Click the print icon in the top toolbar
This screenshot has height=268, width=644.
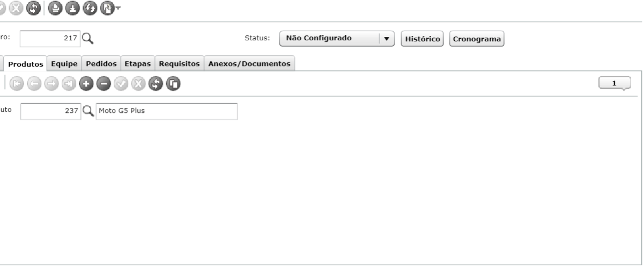(x=55, y=8)
